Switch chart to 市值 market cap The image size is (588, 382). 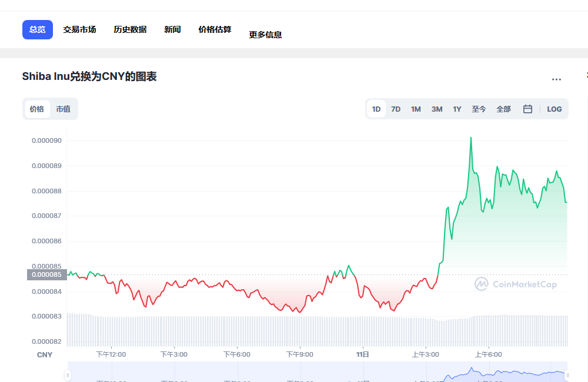tap(64, 109)
